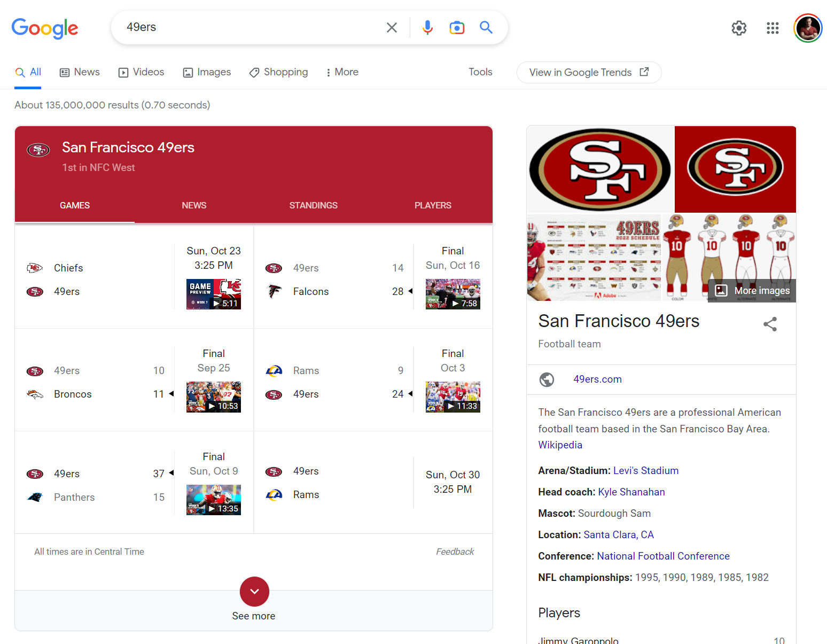Viewport: 827px width, 644px height.
Task: Play the Chiefs vs 49ers game preview video
Action: [x=214, y=294]
